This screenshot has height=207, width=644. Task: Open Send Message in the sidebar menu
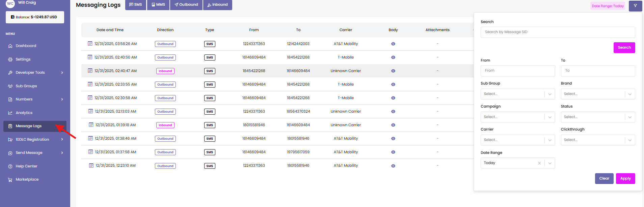coord(29,153)
